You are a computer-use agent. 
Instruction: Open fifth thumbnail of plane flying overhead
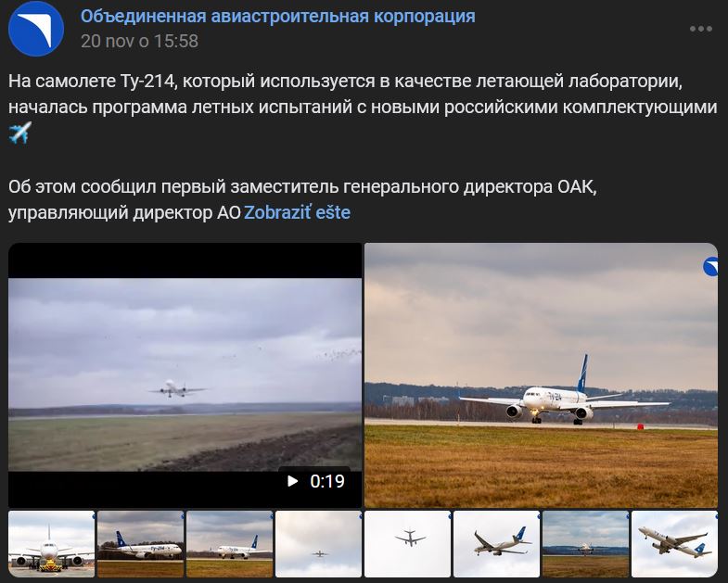(408, 544)
